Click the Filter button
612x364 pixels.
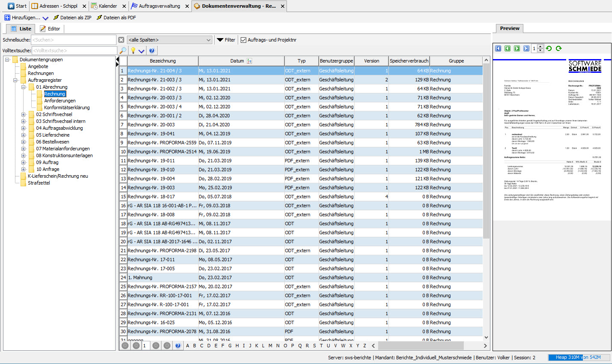click(226, 40)
